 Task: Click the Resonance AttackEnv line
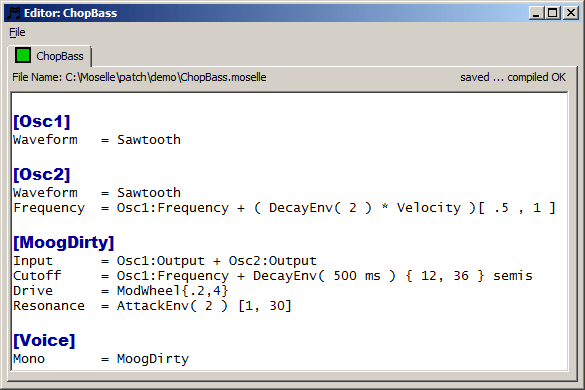tap(152, 306)
